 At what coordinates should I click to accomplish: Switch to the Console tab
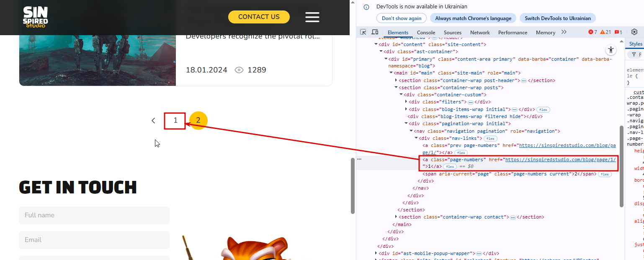coord(426,32)
